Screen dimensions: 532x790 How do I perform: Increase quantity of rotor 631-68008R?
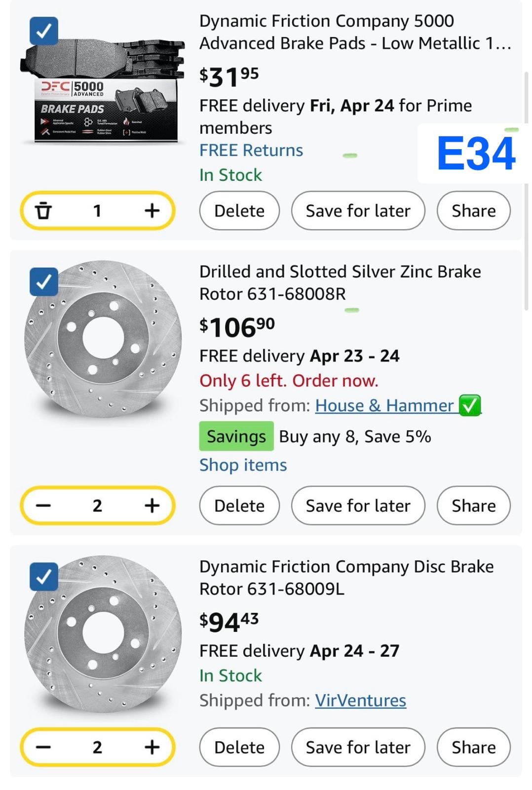[x=152, y=506]
